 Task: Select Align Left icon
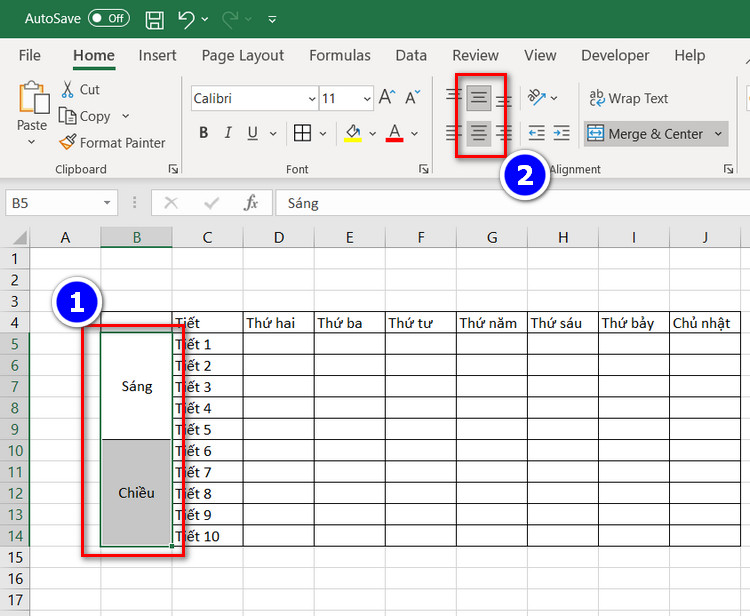[453, 132]
